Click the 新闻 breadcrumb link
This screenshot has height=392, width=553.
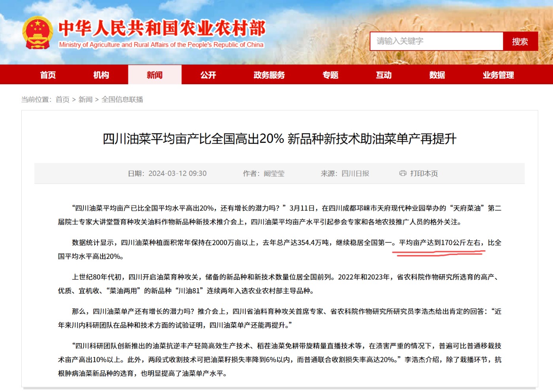tap(85, 99)
